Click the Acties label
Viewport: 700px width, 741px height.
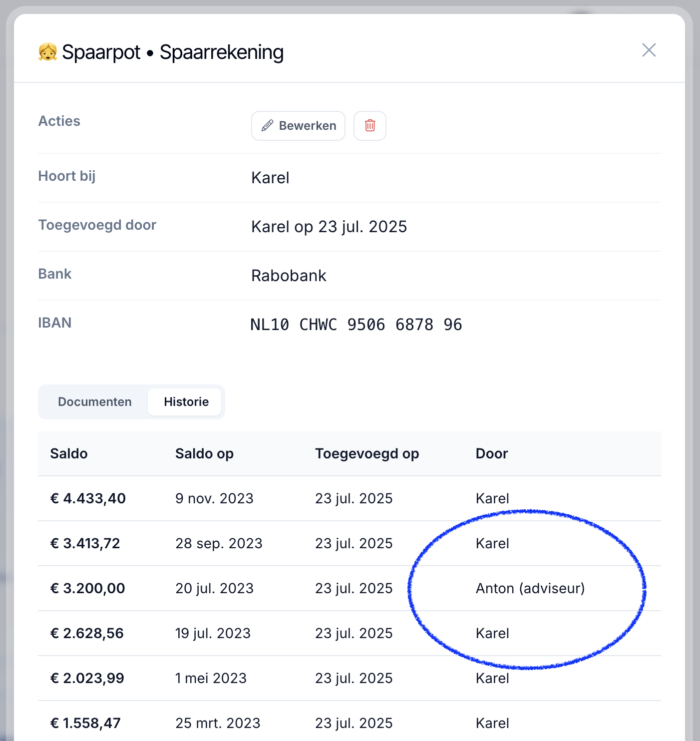(59, 121)
